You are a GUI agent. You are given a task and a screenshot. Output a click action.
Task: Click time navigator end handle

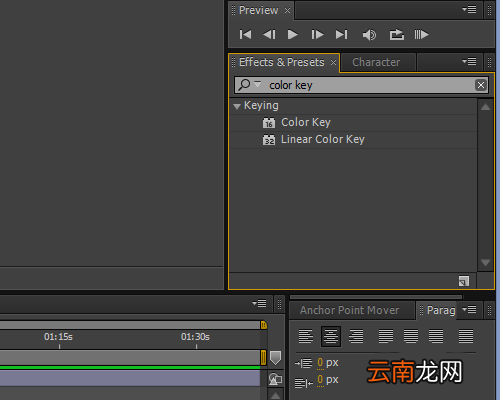click(264, 325)
